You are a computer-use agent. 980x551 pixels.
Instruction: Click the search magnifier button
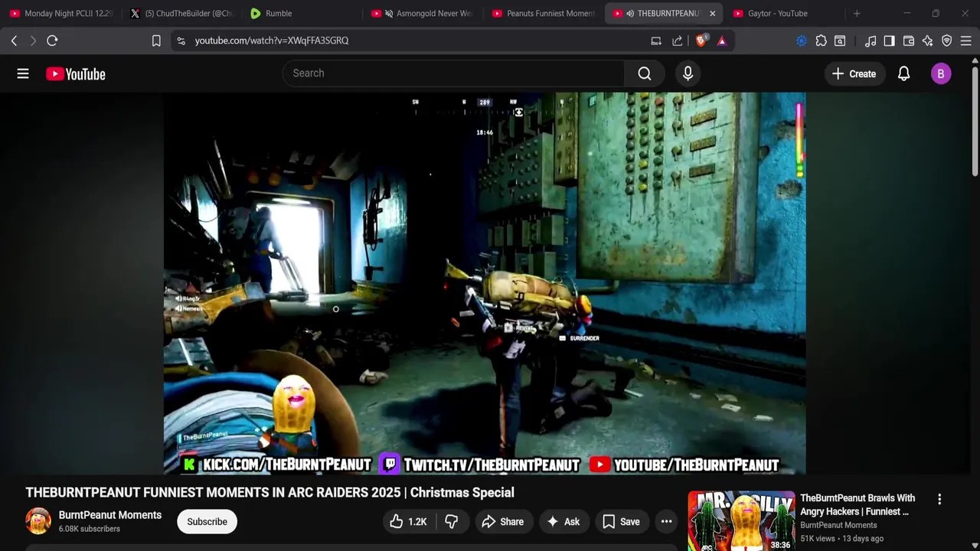tap(645, 73)
